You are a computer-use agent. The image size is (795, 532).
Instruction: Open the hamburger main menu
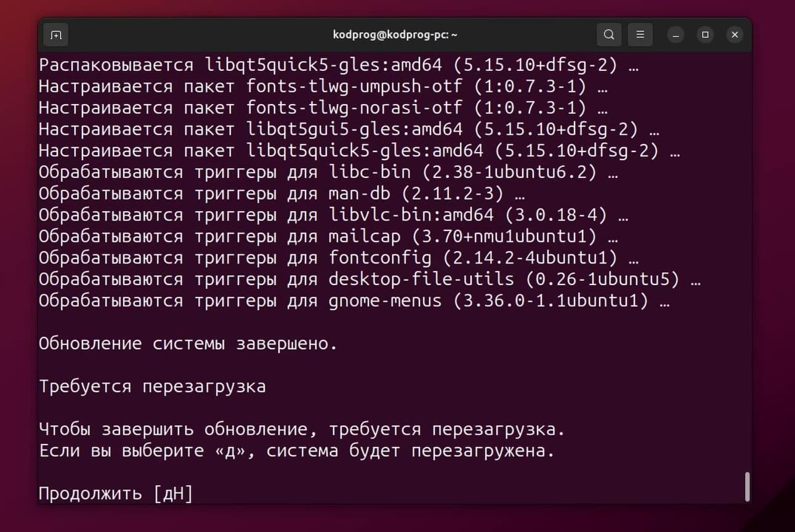[x=640, y=35]
